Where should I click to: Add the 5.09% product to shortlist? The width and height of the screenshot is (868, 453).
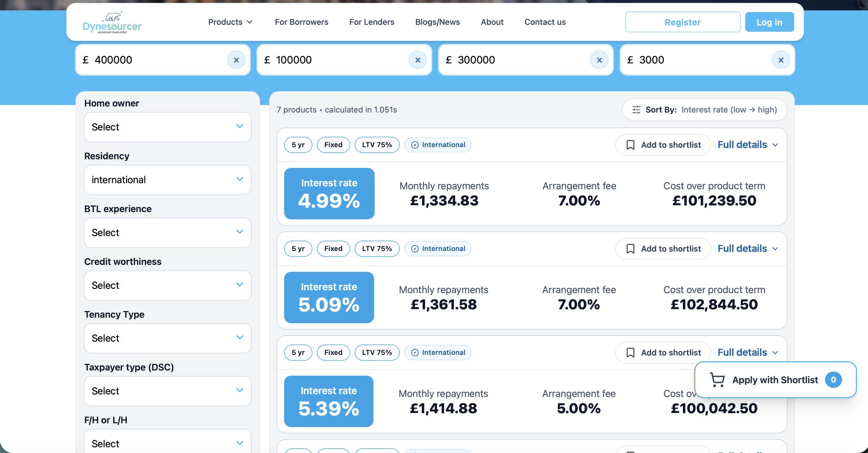coord(663,249)
